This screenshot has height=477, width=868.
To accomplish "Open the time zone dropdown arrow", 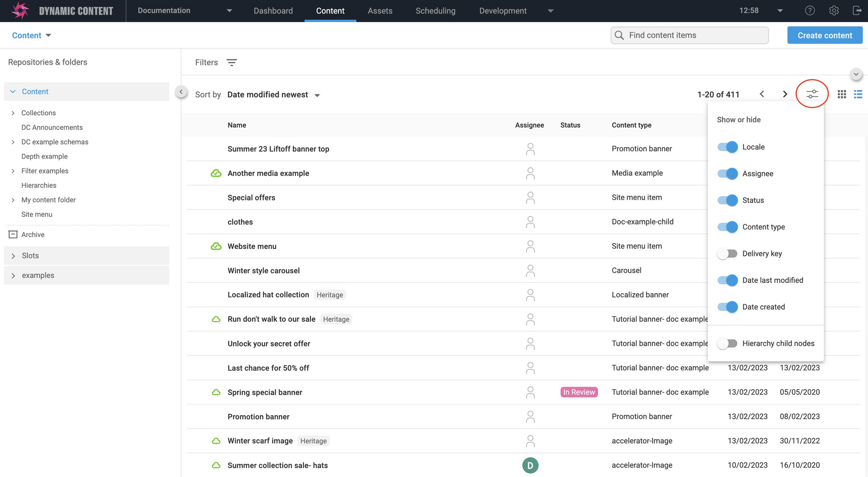I will point(780,11).
